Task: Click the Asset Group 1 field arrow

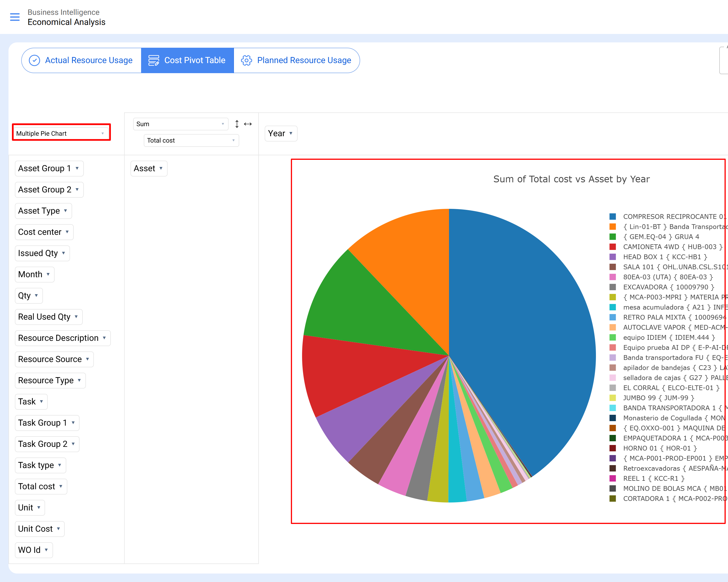Action: point(77,168)
